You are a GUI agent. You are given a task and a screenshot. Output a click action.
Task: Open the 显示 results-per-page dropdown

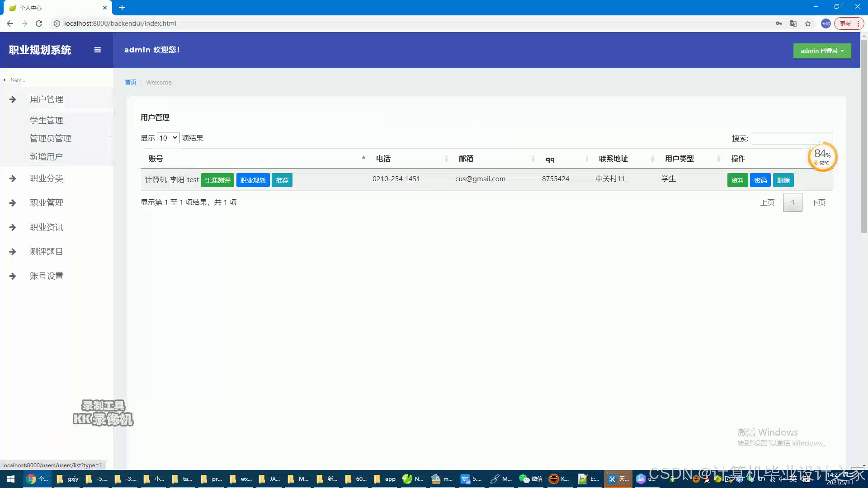coord(168,138)
